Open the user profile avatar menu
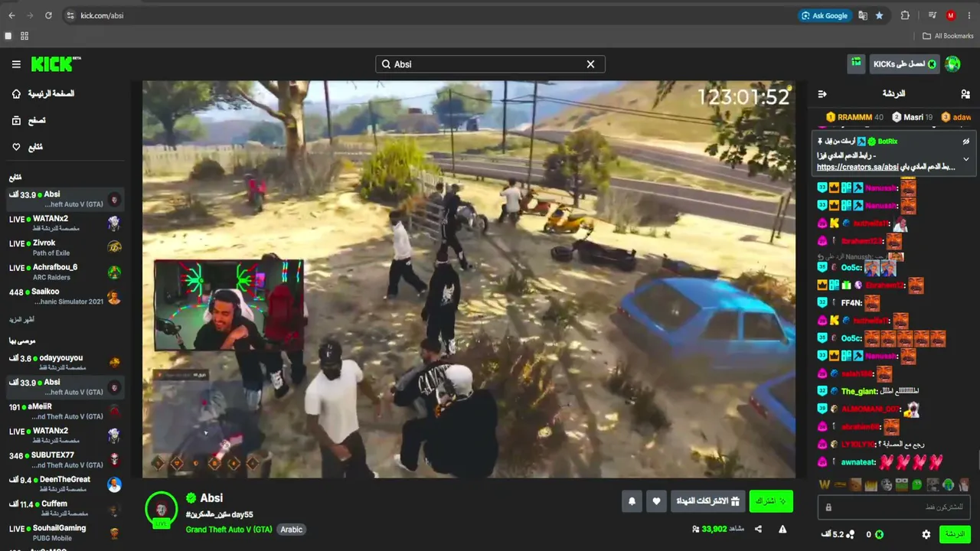 [x=952, y=64]
